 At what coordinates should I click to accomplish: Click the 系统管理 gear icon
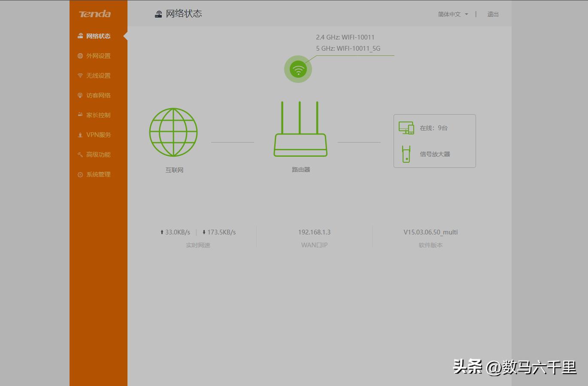click(80, 175)
